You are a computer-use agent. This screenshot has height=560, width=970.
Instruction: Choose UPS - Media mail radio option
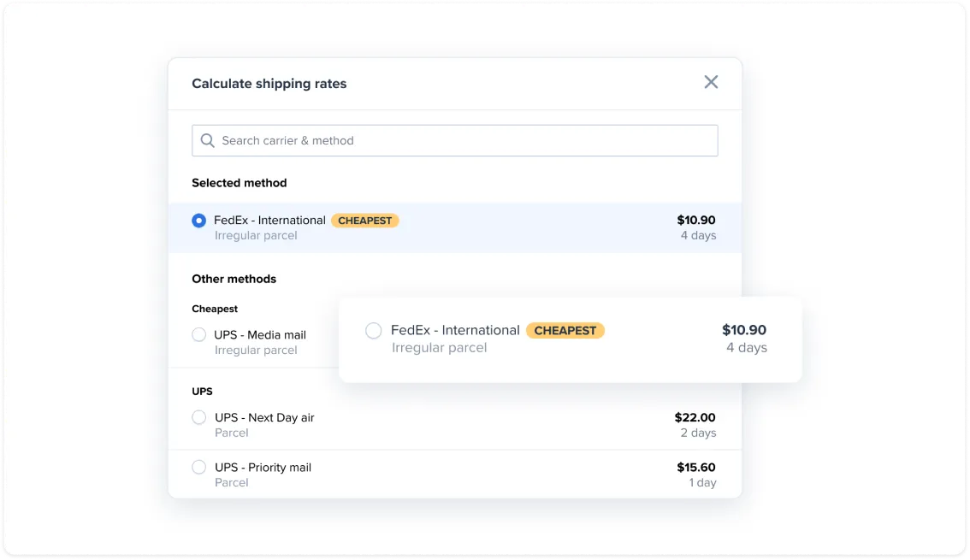pyautogui.click(x=198, y=335)
